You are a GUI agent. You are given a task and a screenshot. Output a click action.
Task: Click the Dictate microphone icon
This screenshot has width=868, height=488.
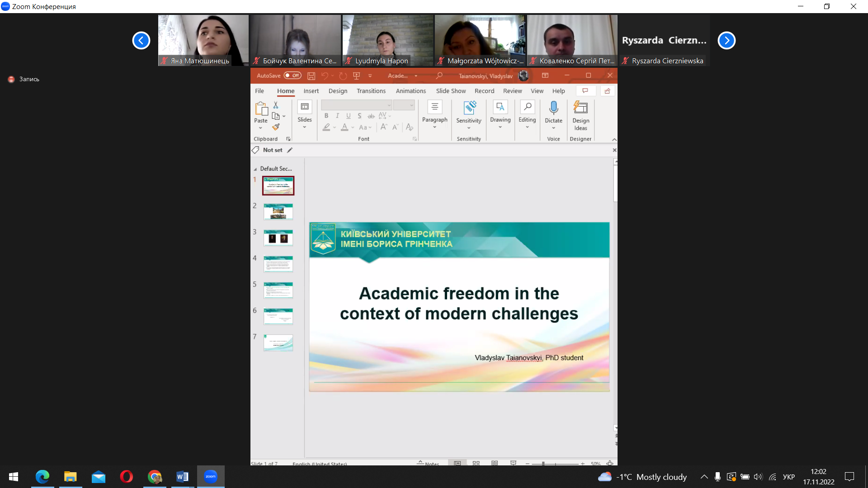tap(553, 108)
